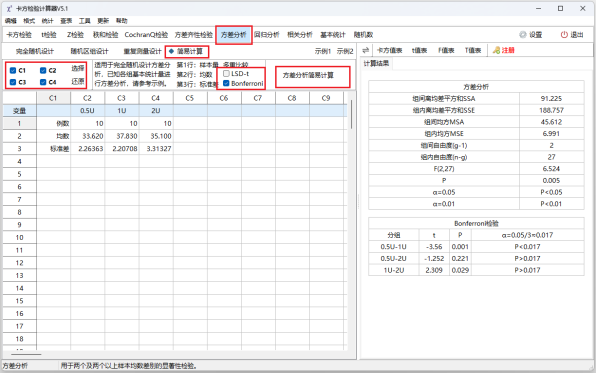Click the vertical scrollbar of the data grid
596x373 pixels.
(x=352, y=114)
